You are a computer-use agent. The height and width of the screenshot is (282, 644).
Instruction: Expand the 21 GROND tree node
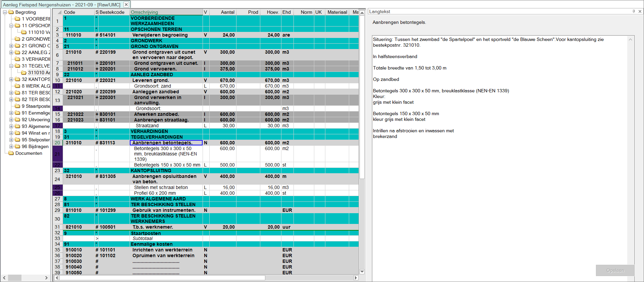click(x=11, y=46)
